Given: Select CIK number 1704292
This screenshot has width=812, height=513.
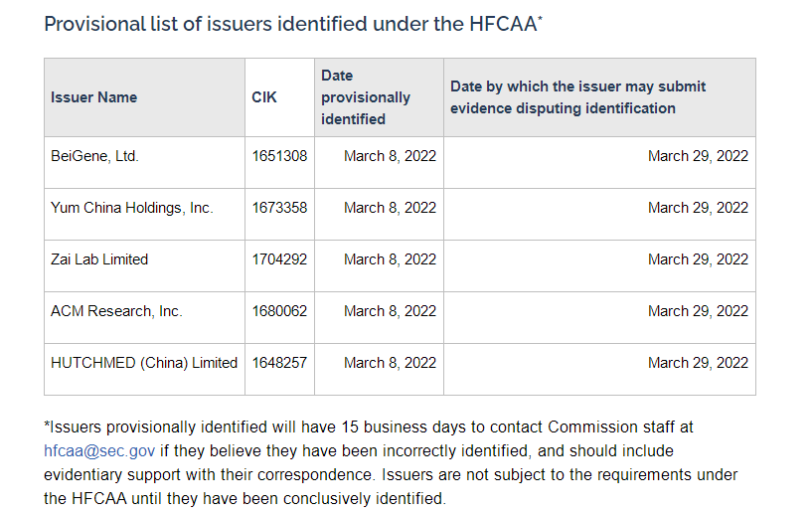Looking at the screenshot, I should pos(279,259).
